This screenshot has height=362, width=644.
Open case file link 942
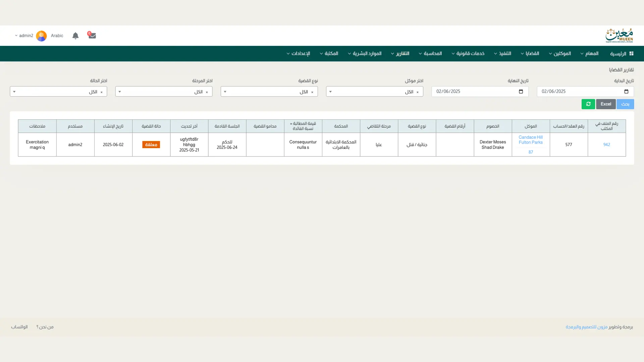(606, 144)
